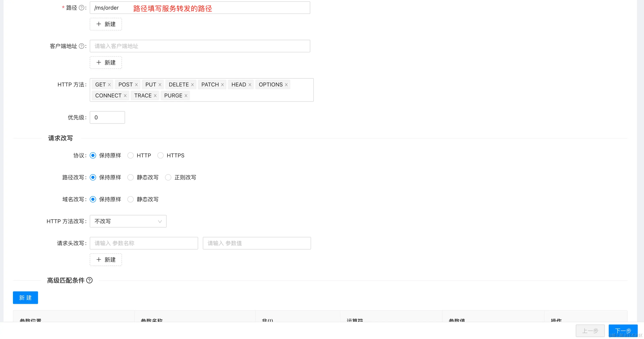Image resolution: width=644 pixels, height=339 pixels.
Task: Open the HTTP 方法改写 dropdown
Action: [128, 221]
